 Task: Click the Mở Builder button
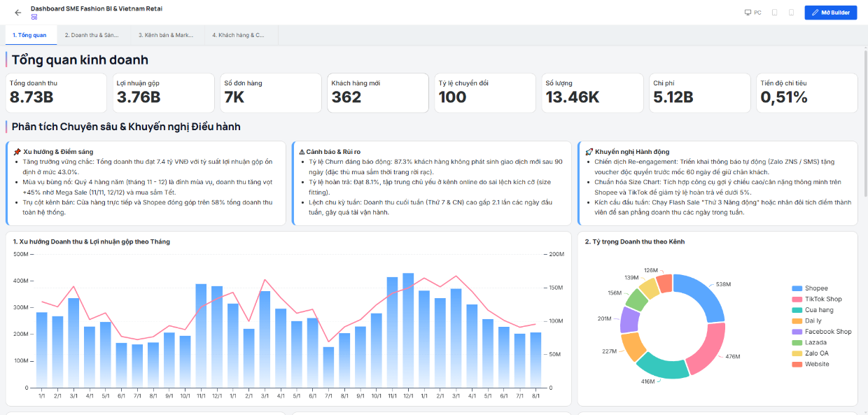click(831, 13)
